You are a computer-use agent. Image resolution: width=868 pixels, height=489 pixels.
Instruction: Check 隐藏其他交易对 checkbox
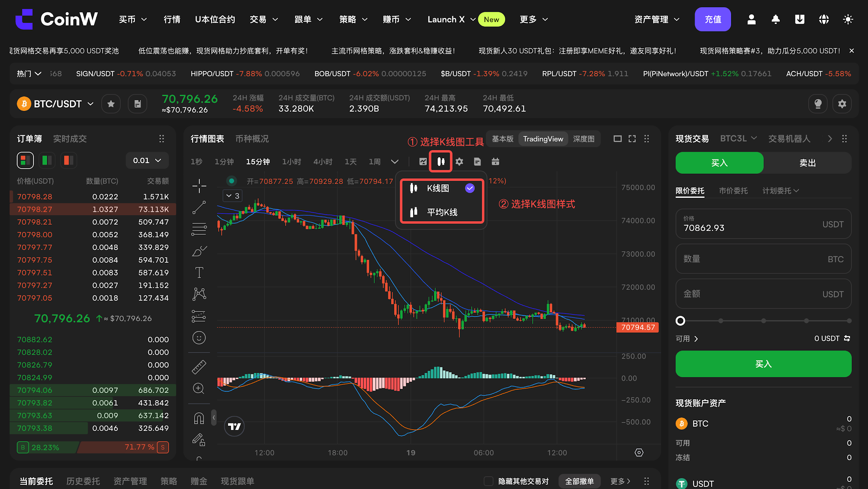(489, 481)
